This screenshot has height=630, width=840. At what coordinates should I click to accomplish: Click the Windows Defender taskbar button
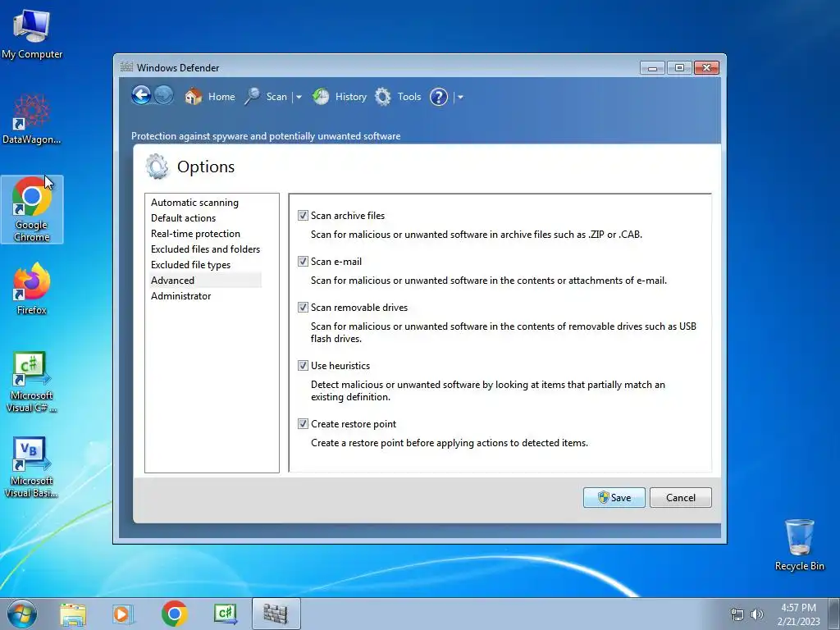pyautogui.click(x=276, y=614)
